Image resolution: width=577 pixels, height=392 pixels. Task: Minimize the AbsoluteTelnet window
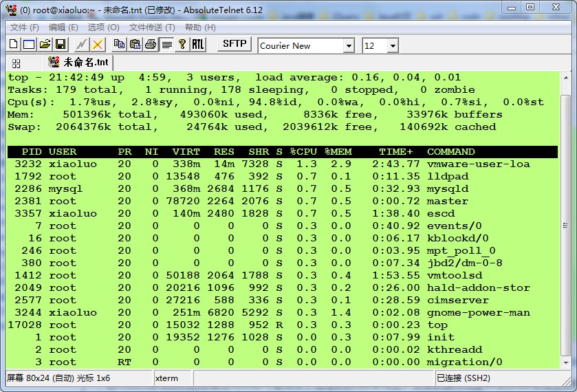(x=512, y=8)
